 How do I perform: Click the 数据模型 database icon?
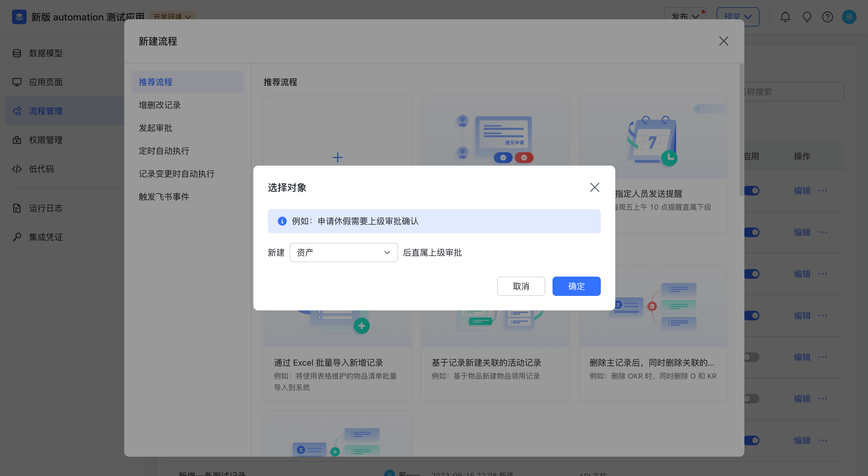click(x=17, y=53)
